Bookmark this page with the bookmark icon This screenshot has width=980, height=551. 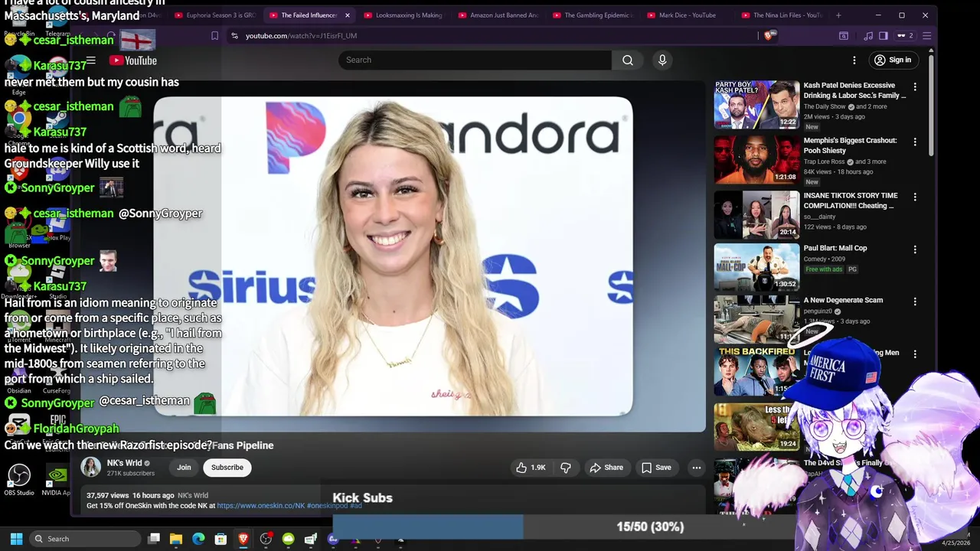click(x=214, y=36)
